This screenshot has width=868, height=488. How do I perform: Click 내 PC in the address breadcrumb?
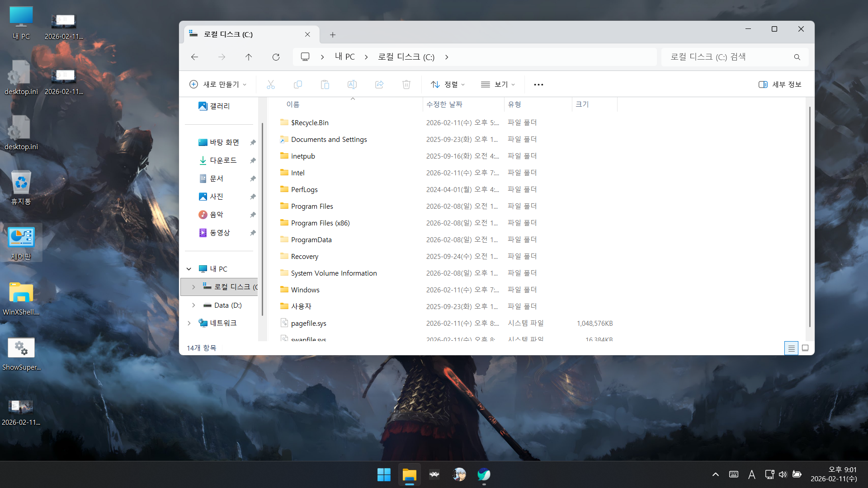click(345, 57)
